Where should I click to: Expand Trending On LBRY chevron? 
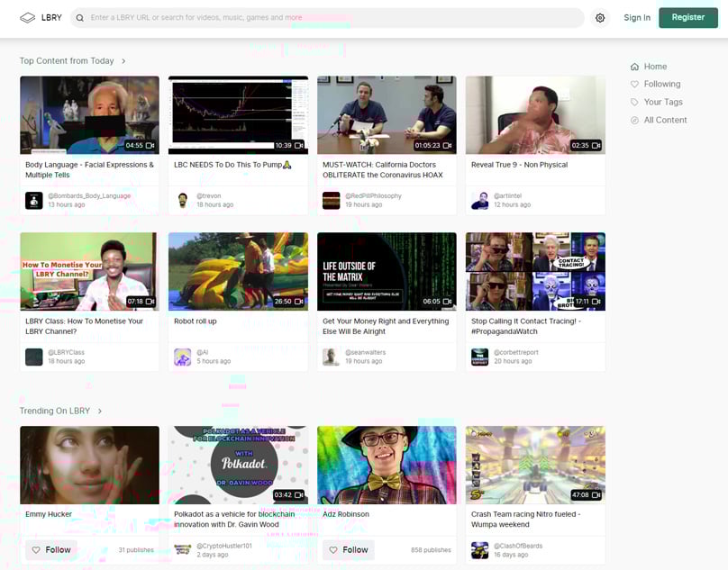tap(100, 411)
